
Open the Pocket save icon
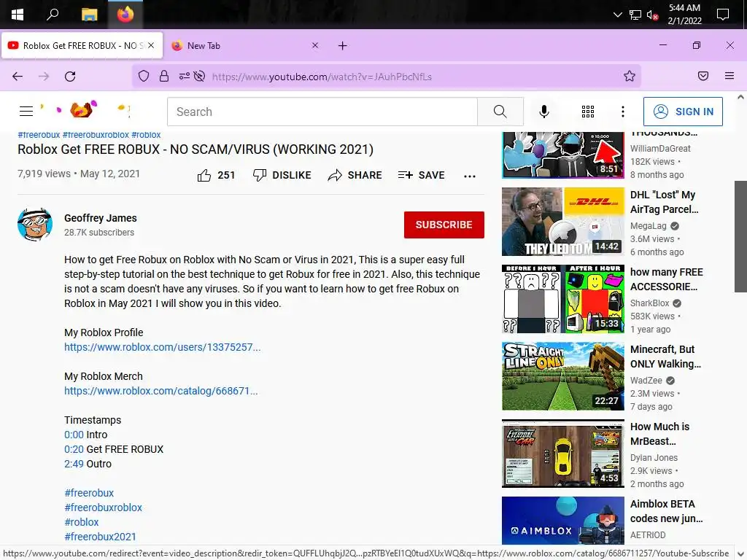(x=703, y=76)
